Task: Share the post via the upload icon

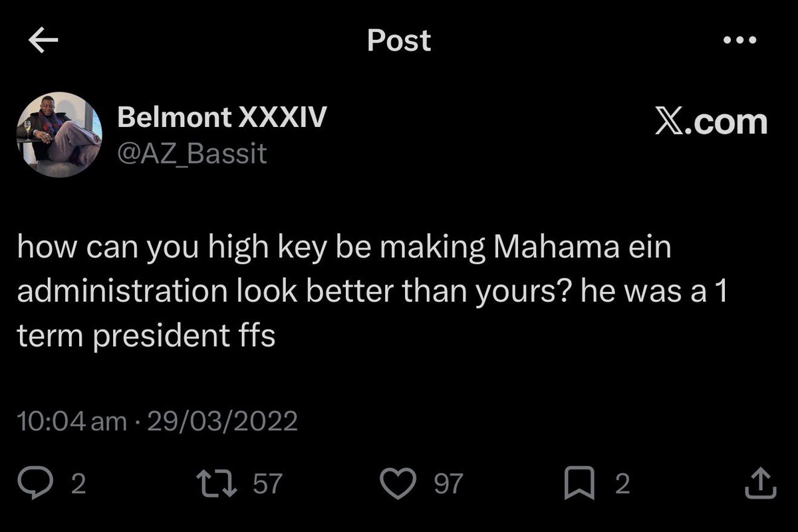Action: pyautogui.click(x=759, y=484)
